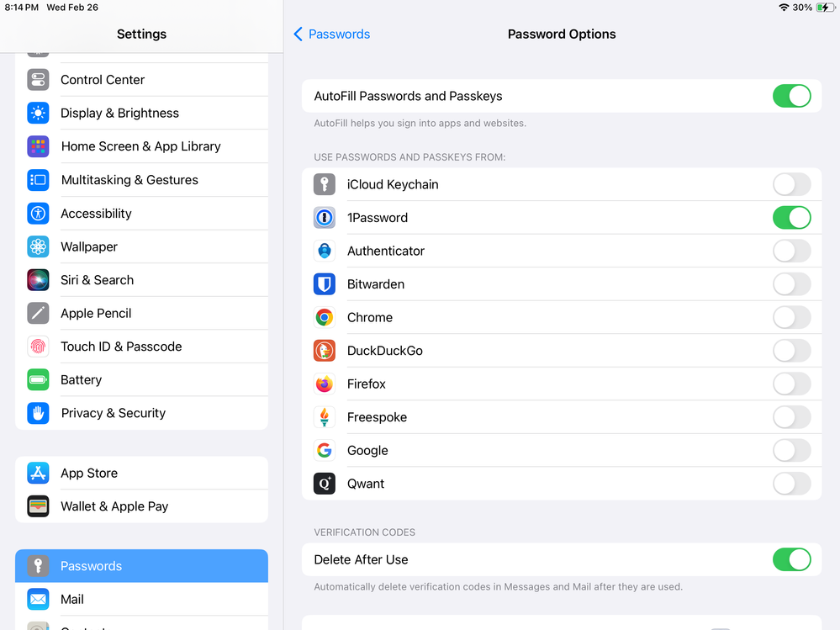840x630 pixels.
Task: Tap the Qwant icon
Action: 325,484
